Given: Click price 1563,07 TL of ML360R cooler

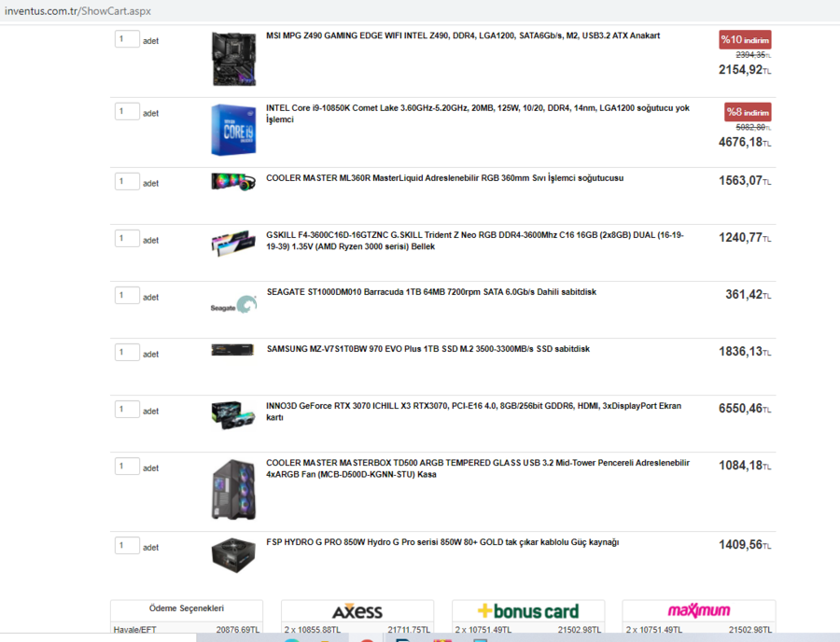Looking at the screenshot, I should [x=745, y=180].
